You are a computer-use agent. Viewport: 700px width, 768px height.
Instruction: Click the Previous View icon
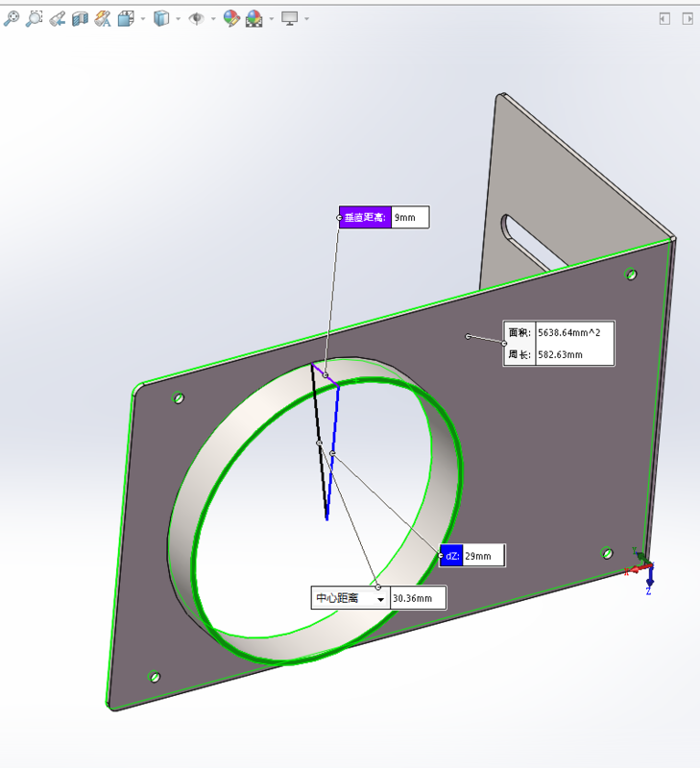(x=58, y=18)
